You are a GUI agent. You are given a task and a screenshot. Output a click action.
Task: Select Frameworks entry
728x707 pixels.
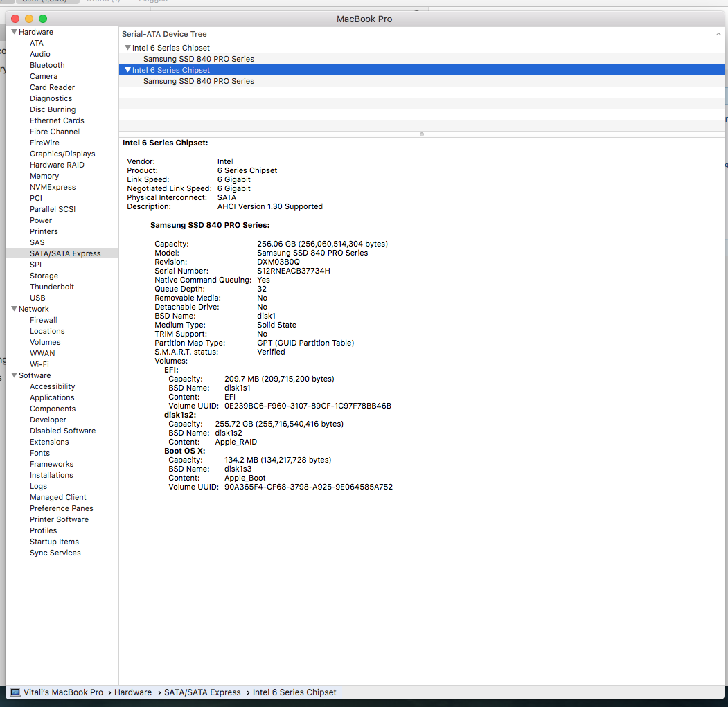[51, 464]
